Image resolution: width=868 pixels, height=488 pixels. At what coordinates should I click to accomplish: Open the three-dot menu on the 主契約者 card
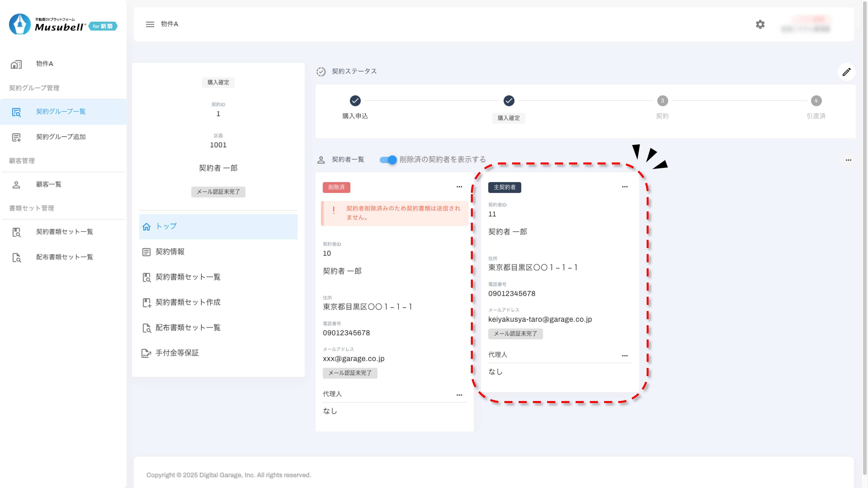[625, 187]
